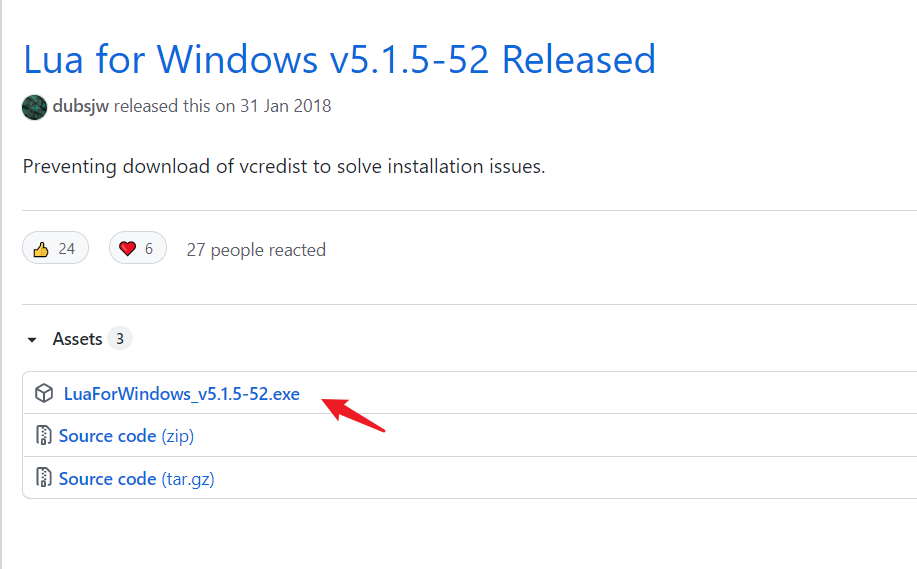Download LuaForWindows_v5.1.5-52.exe
Image resolution: width=917 pixels, height=569 pixels.
[x=181, y=394]
